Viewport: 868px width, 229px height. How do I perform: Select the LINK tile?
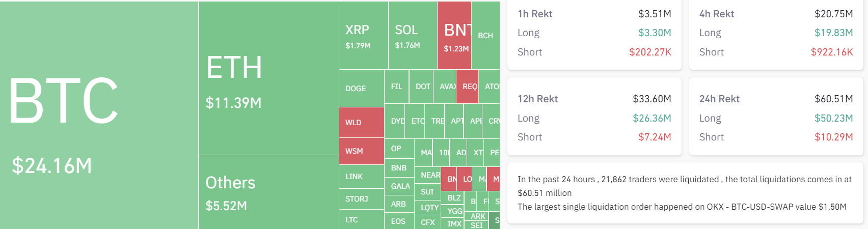coord(361,177)
